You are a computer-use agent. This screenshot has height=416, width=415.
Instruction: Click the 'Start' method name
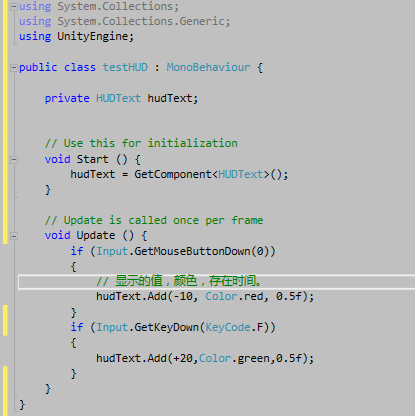coord(93,159)
